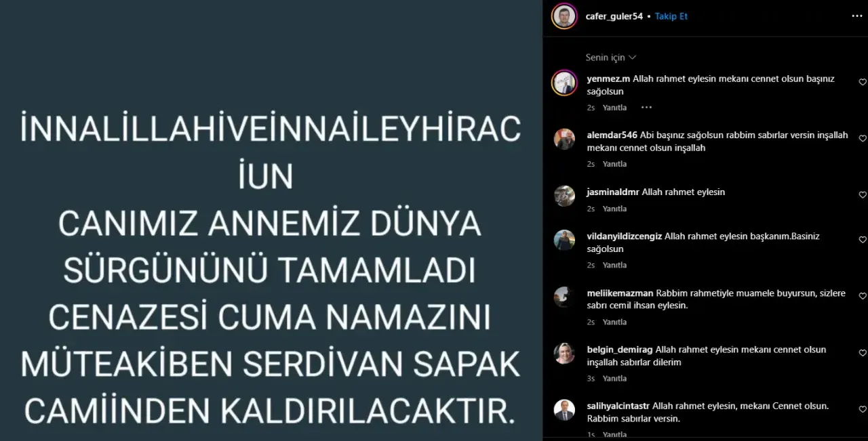Reply to yenmez.m using Yanıtla

coord(615,108)
